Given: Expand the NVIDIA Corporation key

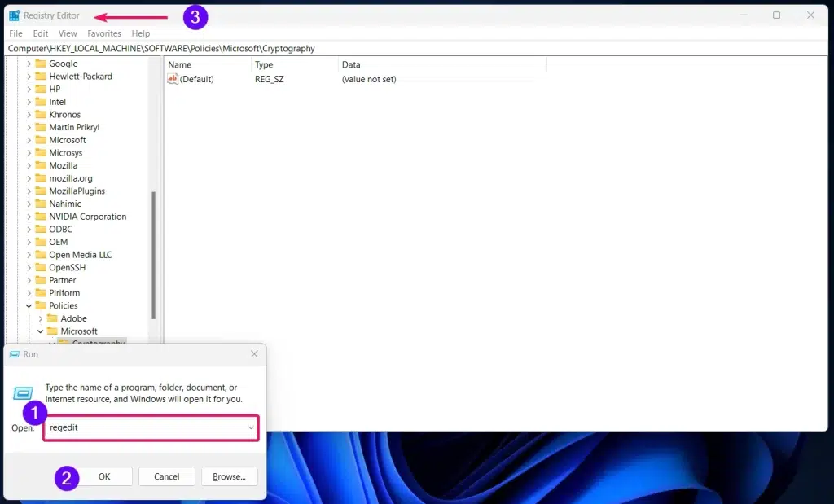Looking at the screenshot, I should coord(29,217).
